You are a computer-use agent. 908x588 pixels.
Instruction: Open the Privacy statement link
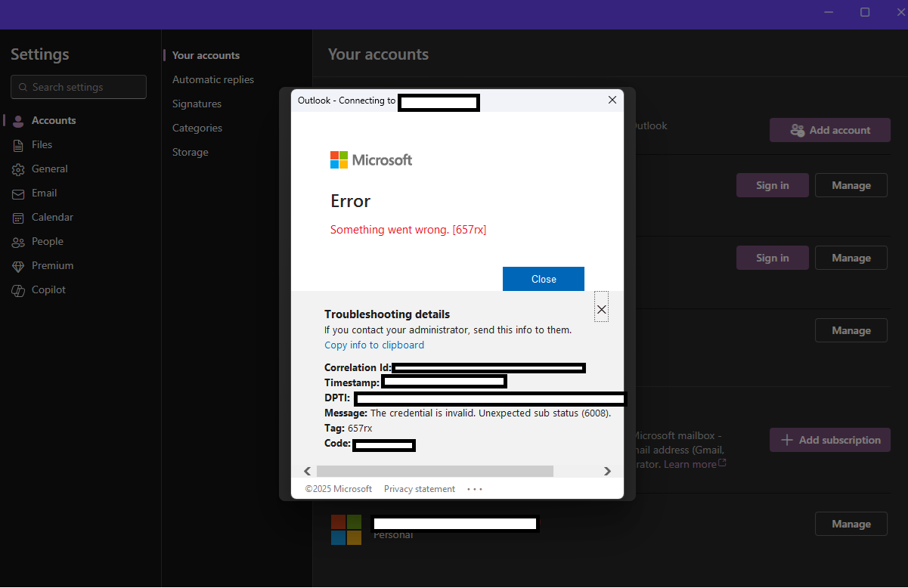(x=420, y=489)
